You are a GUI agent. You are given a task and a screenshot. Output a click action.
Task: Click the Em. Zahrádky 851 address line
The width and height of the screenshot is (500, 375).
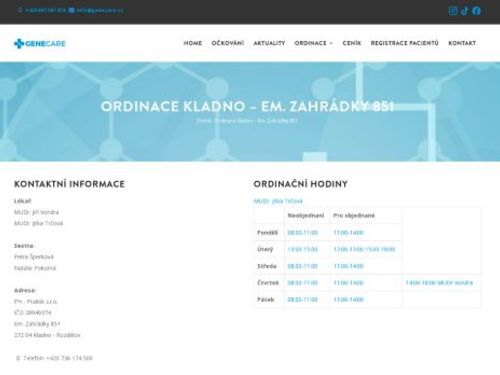(37, 324)
